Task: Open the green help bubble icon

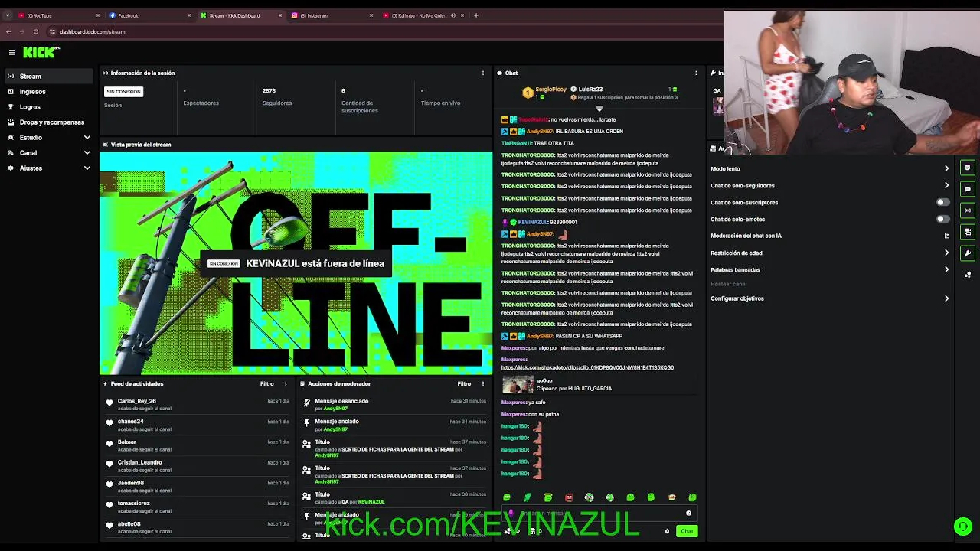Action: pyautogui.click(x=963, y=527)
